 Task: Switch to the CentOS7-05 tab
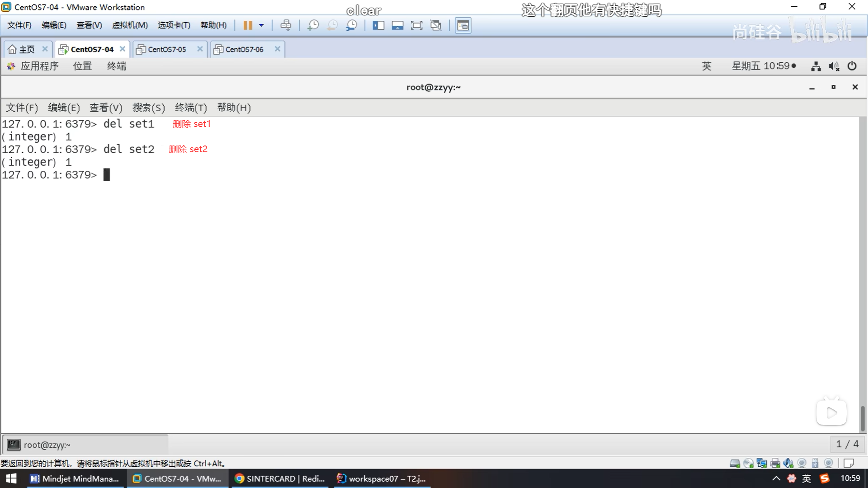click(167, 49)
